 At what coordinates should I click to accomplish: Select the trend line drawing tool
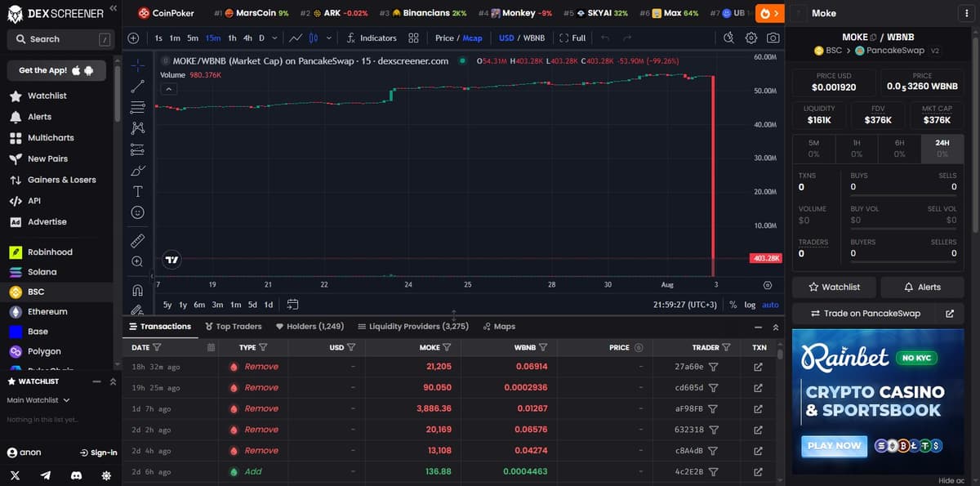[x=138, y=86]
